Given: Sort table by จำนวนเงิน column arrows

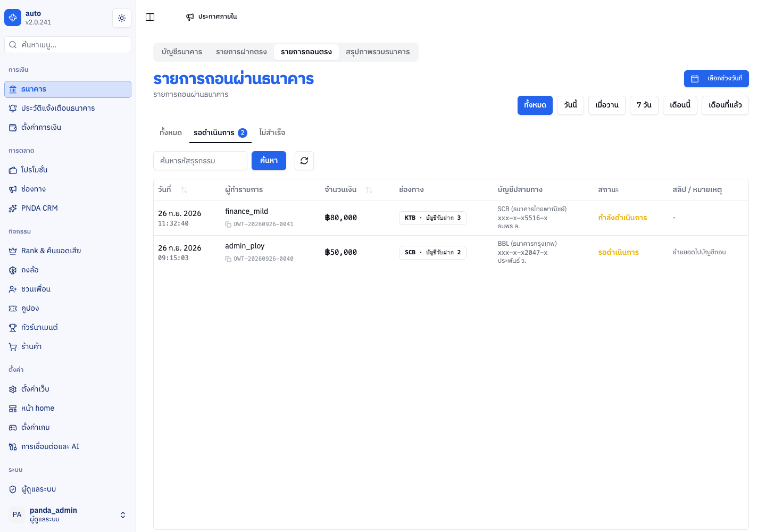Looking at the screenshot, I should click(369, 190).
